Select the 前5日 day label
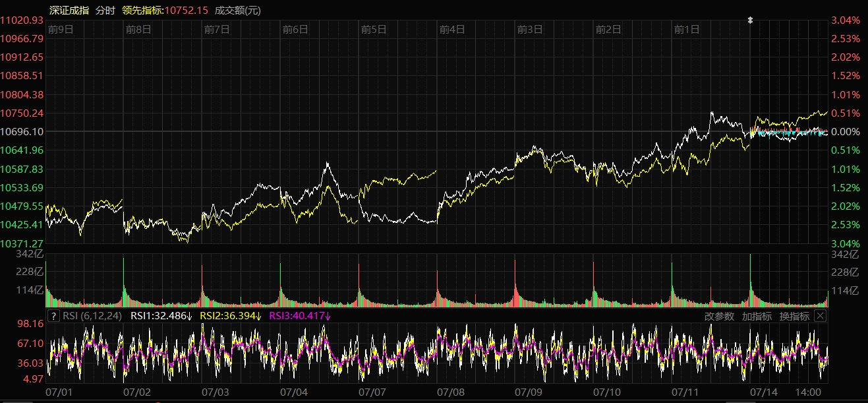 (373, 29)
